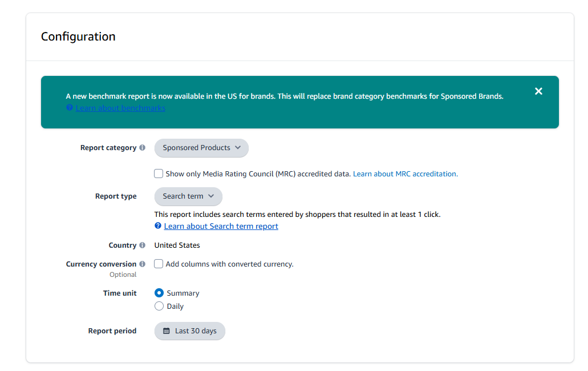Viewport: 588px width, 371px height.
Task: Select the Summary time unit
Action: (x=159, y=293)
